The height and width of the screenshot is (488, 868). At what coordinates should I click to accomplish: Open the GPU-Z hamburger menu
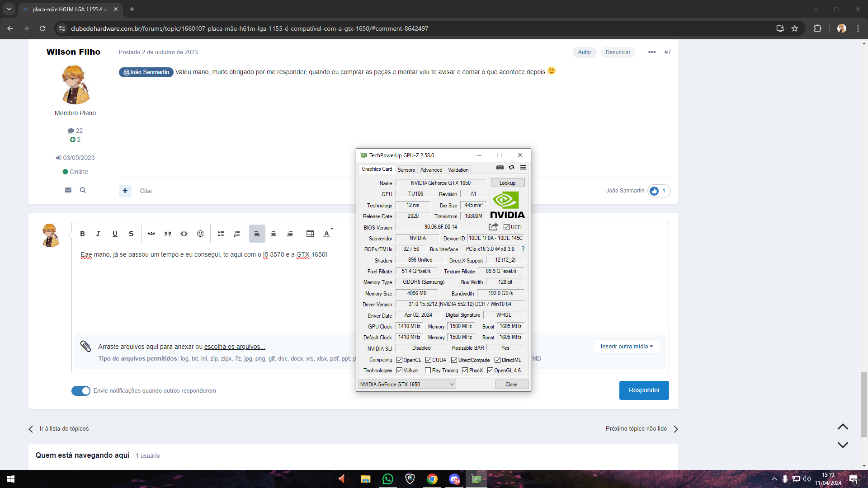pyautogui.click(x=523, y=167)
